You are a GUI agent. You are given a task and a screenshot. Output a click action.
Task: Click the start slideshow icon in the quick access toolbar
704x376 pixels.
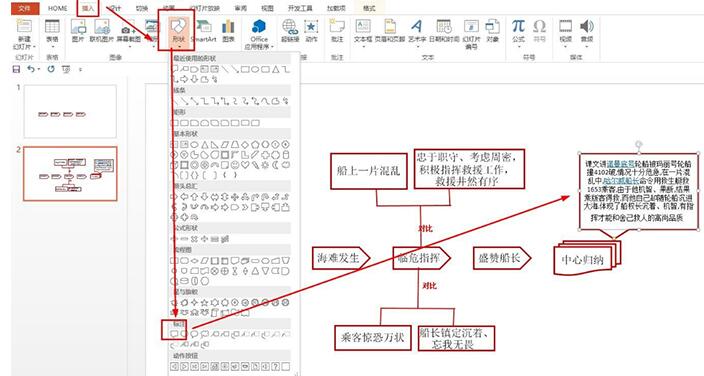[x=66, y=69]
